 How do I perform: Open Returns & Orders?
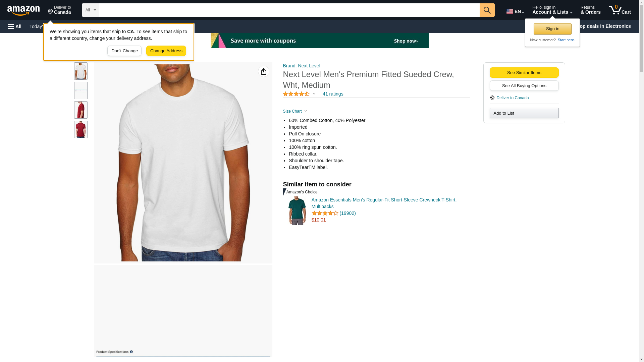click(x=590, y=10)
